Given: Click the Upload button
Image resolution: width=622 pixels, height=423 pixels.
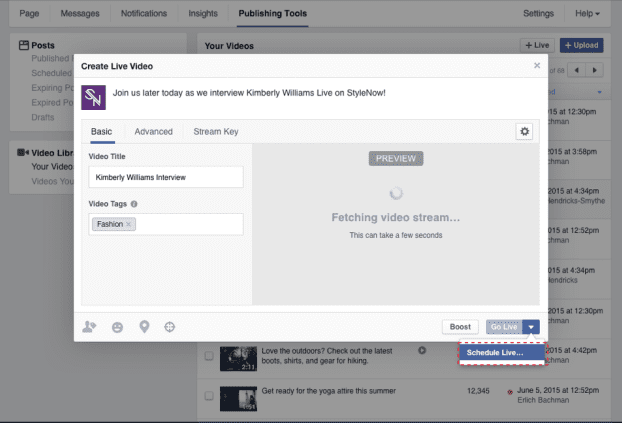Looking at the screenshot, I should coord(581,46).
